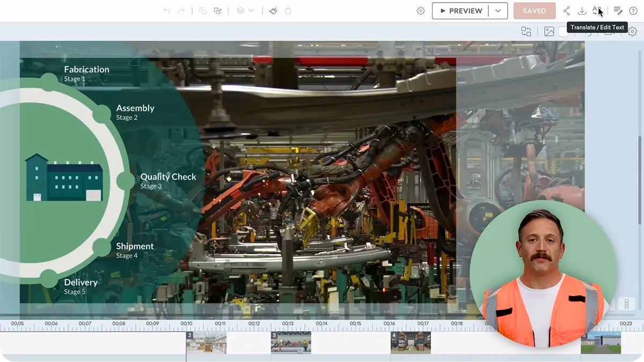Select the presenter avatar in green circle
Viewport: 644px width, 362px height.
click(x=543, y=274)
